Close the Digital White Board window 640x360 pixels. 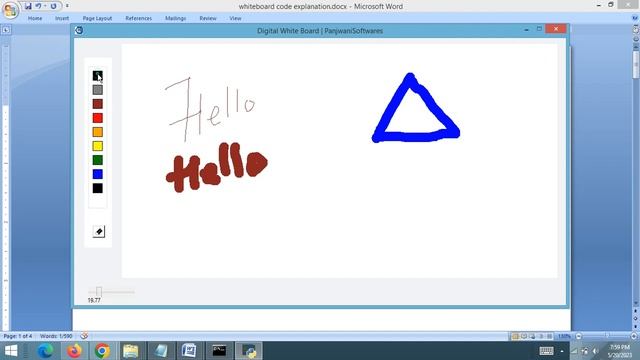pos(556,29)
